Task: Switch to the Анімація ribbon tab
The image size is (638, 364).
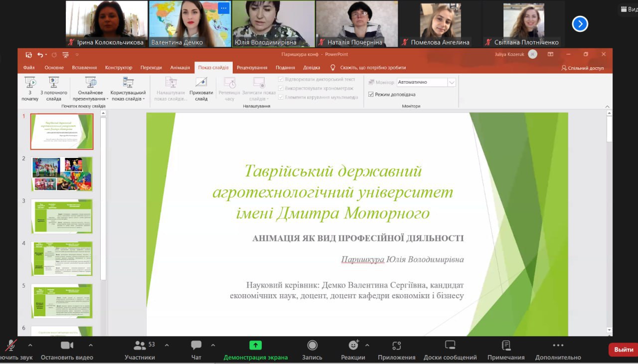Action: 180,68
